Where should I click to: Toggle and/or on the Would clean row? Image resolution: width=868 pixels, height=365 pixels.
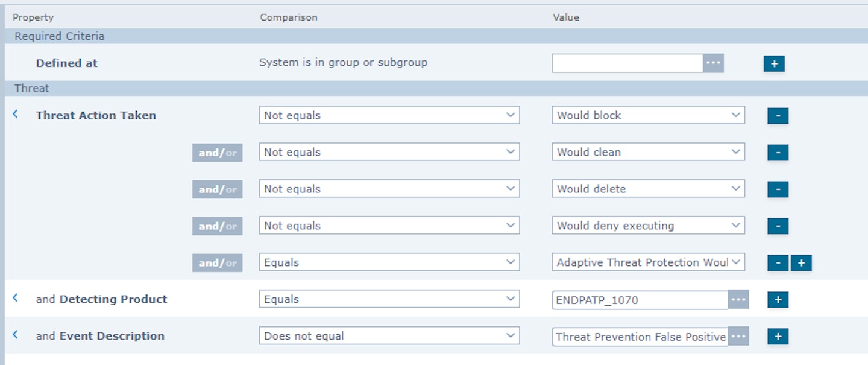(x=218, y=153)
